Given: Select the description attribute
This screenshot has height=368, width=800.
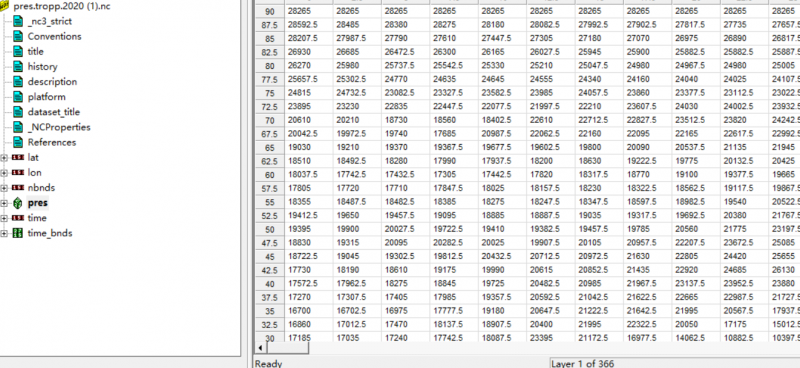Looking at the screenshot, I should 53,82.
